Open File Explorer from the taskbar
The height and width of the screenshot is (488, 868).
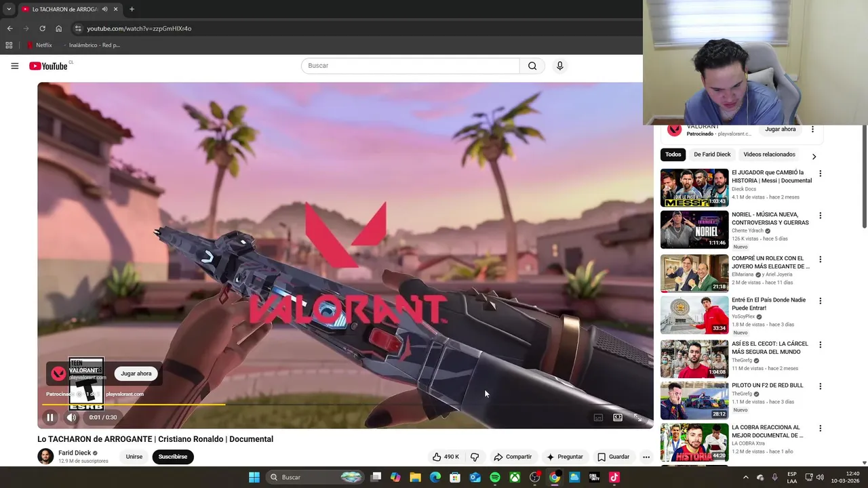[415, 477]
